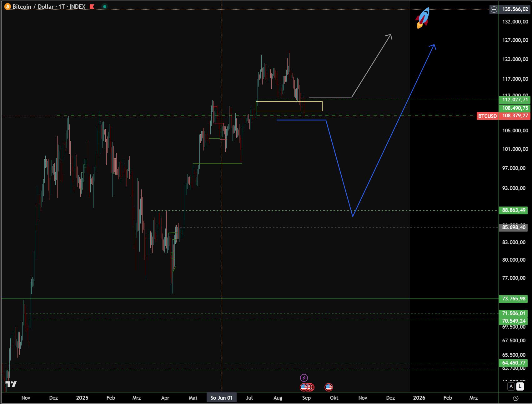Screen dimensions: 532x404
Task: Click the red BTCUSD price label
Action: (x=487, y=116)
